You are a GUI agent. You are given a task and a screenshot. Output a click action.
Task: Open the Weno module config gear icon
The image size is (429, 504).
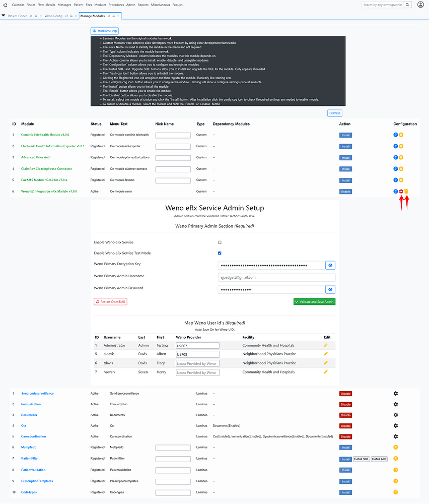click(x=401, y=192)
